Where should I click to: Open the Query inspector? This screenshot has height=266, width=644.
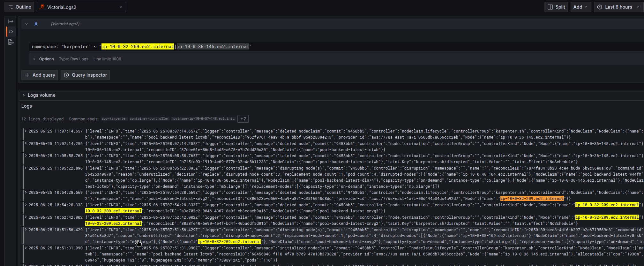[x=85, y=75]
